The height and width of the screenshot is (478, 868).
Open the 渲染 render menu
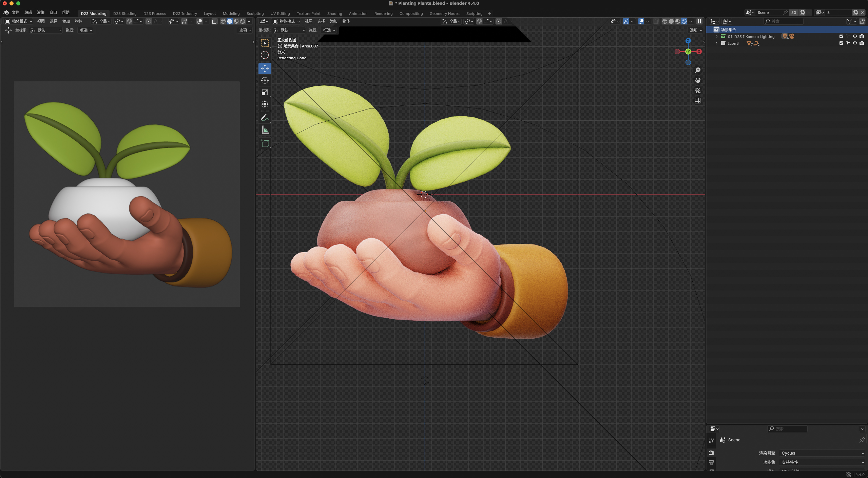click(x=41, y=13)
